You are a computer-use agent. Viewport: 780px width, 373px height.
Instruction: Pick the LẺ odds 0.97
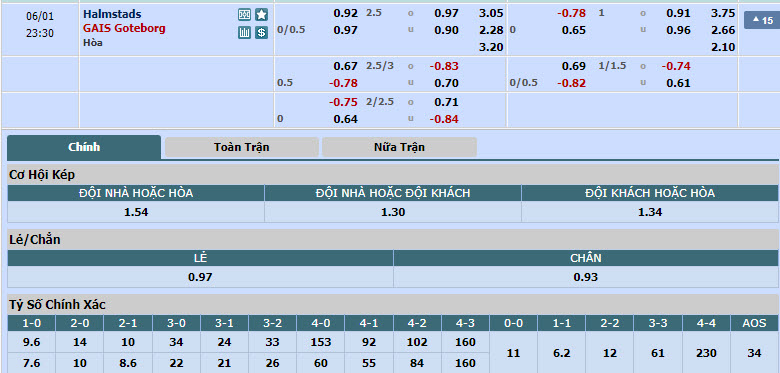[200, 277]
